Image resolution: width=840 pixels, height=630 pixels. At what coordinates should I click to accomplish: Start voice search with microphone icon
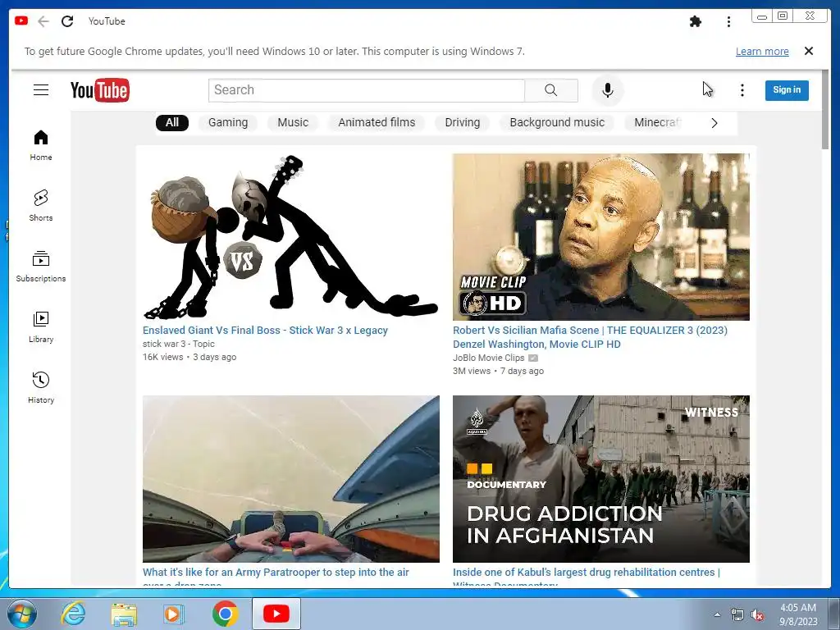[608, 90]
